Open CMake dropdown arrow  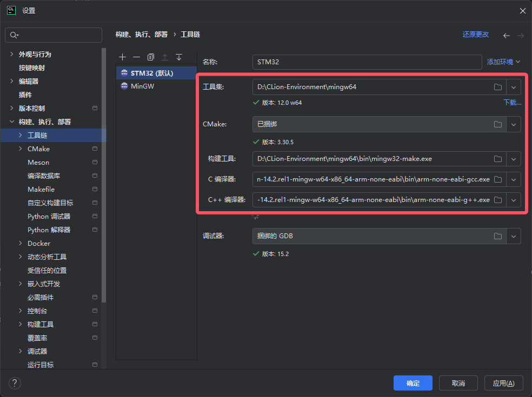(514, 124)
